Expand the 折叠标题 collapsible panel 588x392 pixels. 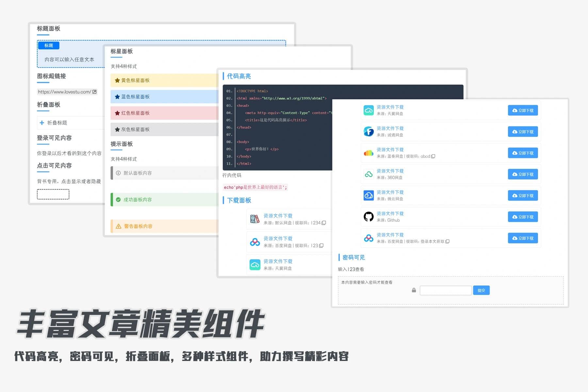(x=52, y=122)
